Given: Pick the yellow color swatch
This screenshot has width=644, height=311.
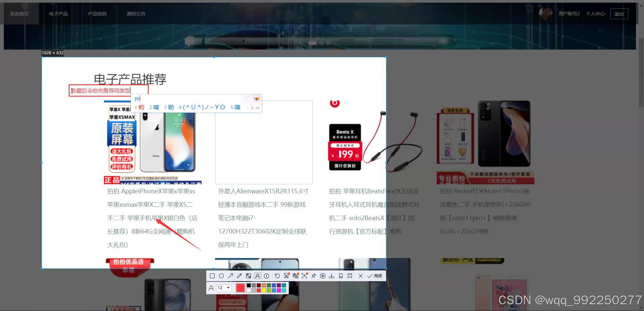Looking at the screenshot, I should pyautogui.click(x=264, y=290).
